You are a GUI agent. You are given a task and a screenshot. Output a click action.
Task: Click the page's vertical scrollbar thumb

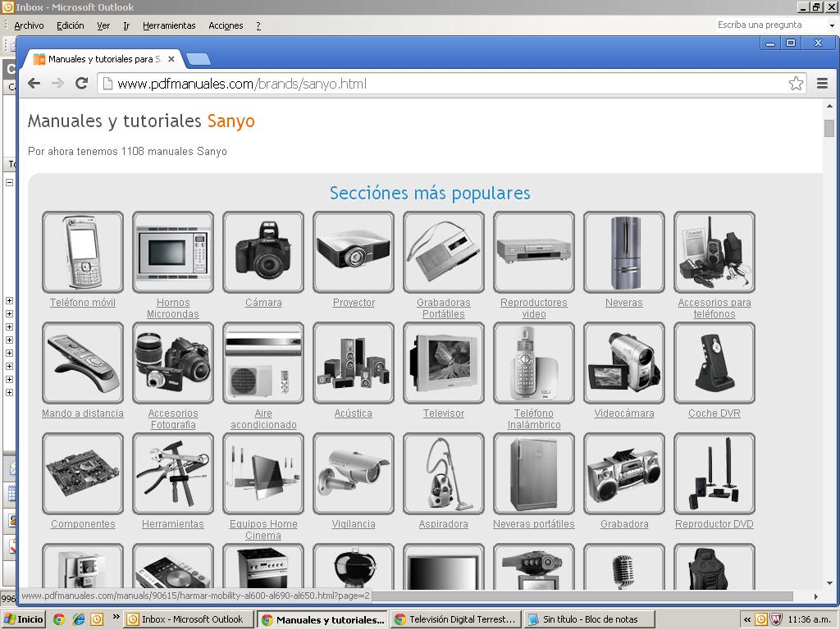point(829,129)
